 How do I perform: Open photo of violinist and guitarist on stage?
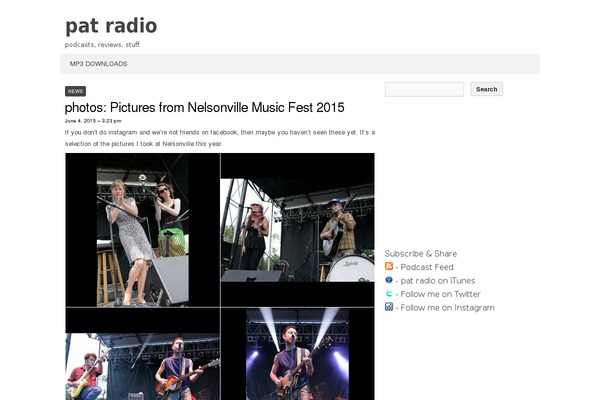(298, 230)
